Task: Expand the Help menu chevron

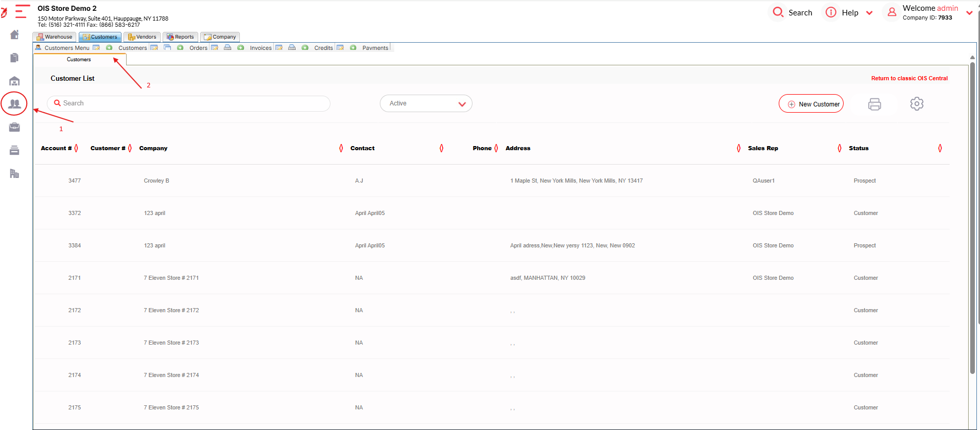Action: (869, 13)
